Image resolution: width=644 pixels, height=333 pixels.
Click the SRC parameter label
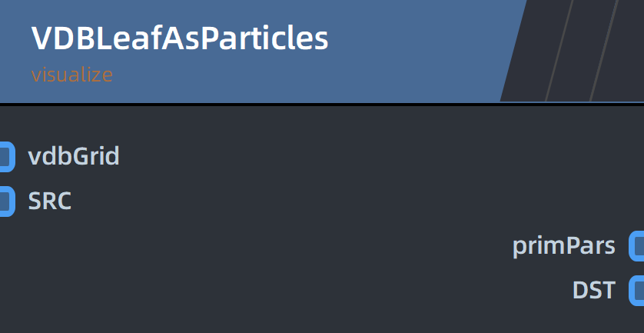(x=50, y=201)
